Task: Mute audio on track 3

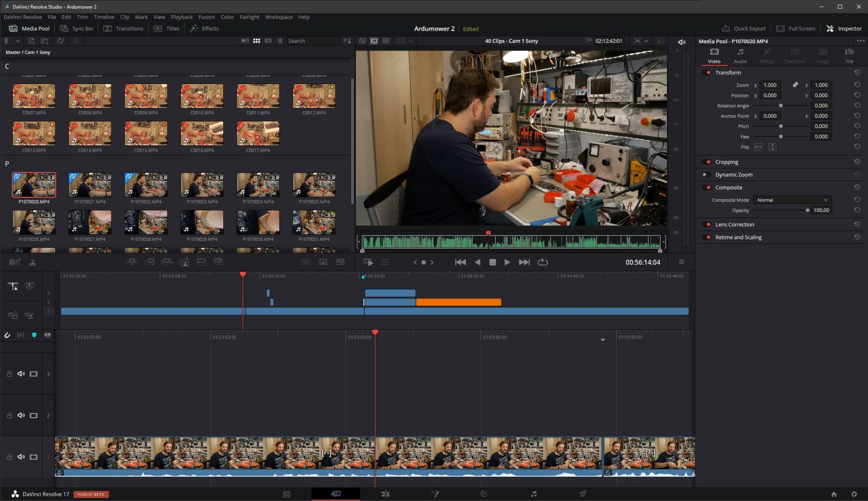Action: [21, 374]
